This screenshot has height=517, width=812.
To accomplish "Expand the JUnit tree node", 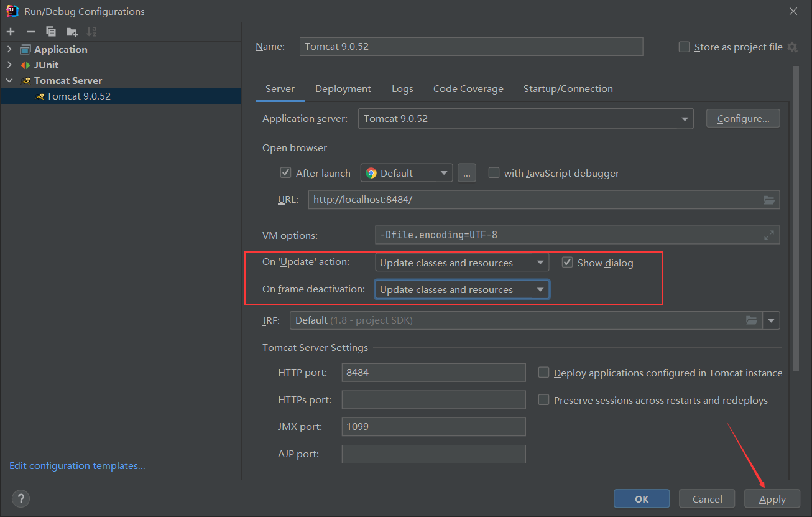I will pos(9,65).
